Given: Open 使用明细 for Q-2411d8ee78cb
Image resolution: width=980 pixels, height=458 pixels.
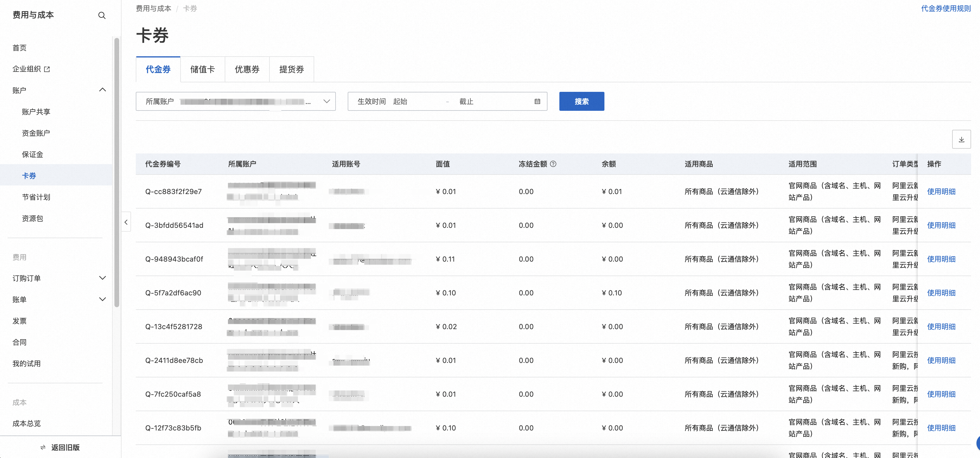Looking at the screenshot, I should 941,360.
